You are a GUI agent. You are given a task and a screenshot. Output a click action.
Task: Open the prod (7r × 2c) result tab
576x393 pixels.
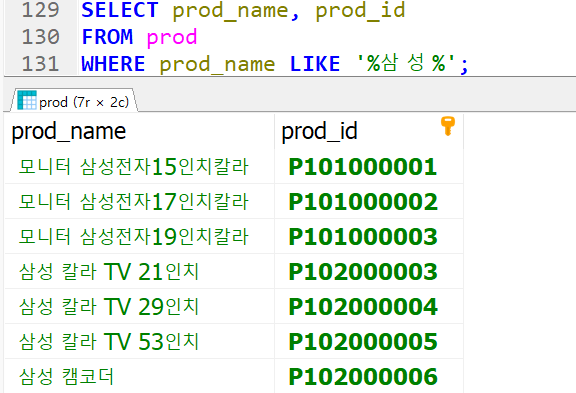73,101
